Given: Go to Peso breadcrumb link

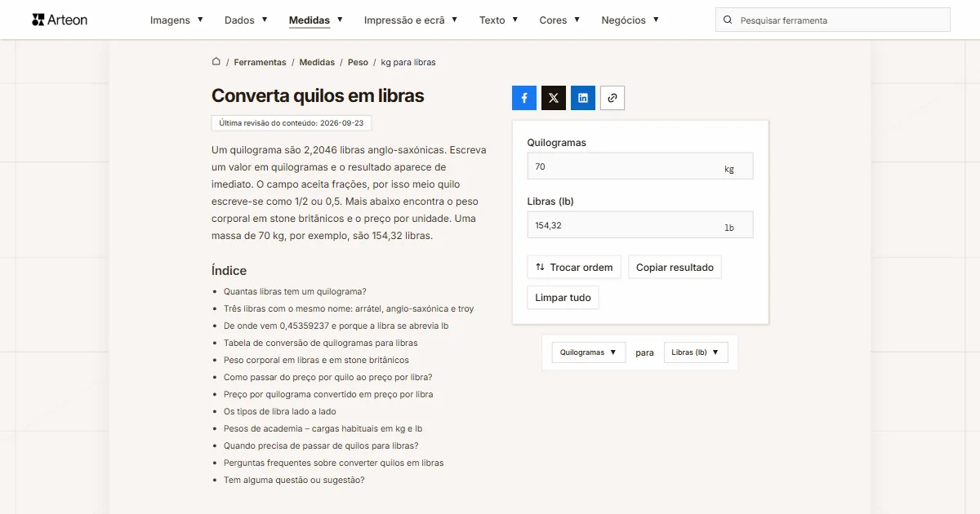Looking at the screenshot, I should tap(358, 62).
